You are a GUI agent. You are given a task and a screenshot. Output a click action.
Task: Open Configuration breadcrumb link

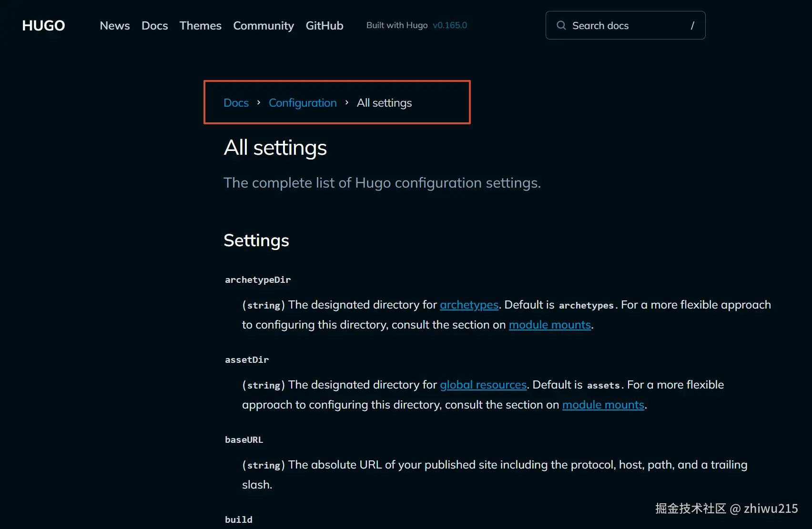coord(303,103)
